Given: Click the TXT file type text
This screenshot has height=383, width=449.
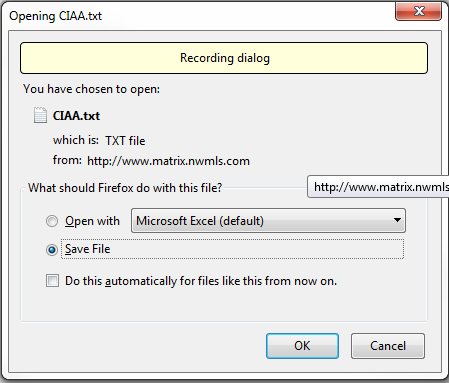Looking at the screenshot, I should (125, 141).
